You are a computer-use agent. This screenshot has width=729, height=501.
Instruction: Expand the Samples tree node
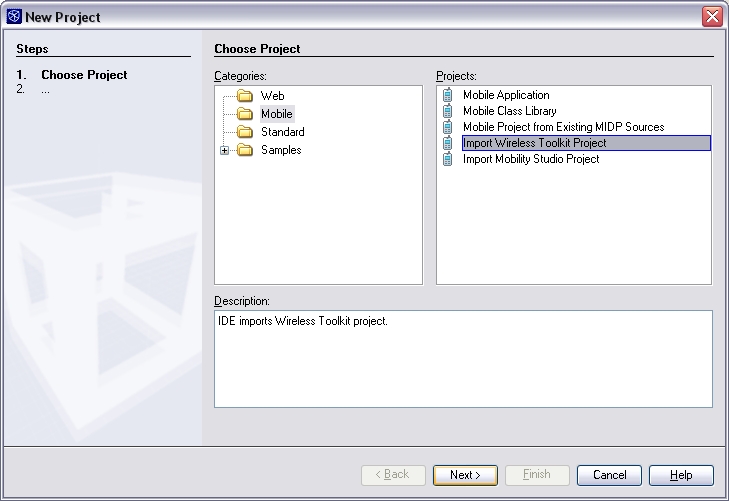coord(225,150)
